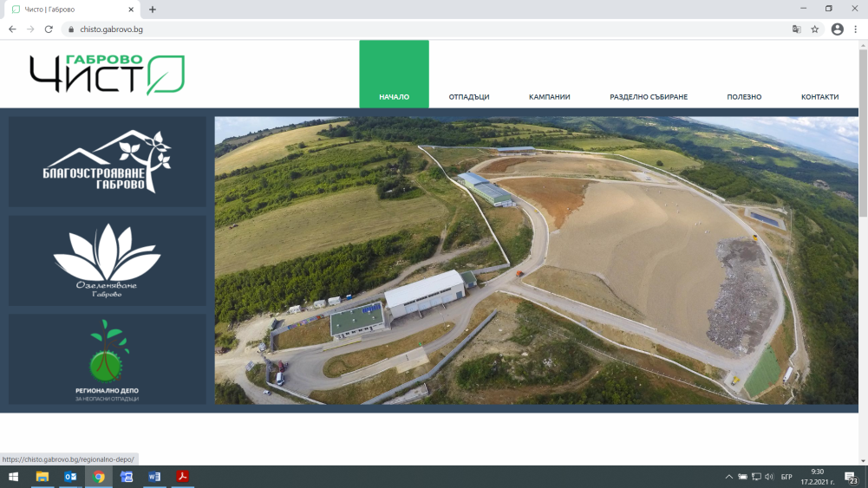
Task: Open the ПОЛЕЗНО navigation link
Action: pos(744,97)
